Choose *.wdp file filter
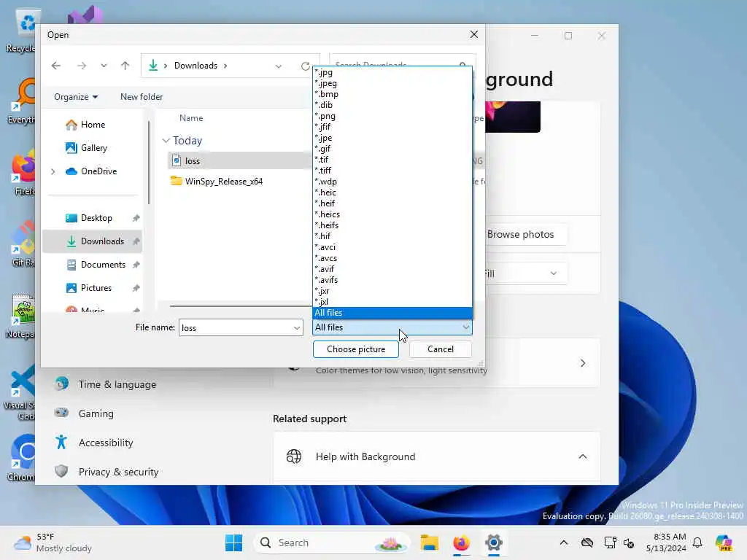The image size is (747, 560). click(x=392, y=182)
